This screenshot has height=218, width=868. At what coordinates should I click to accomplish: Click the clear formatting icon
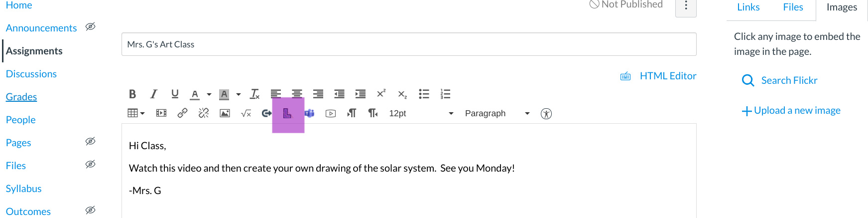254,94
